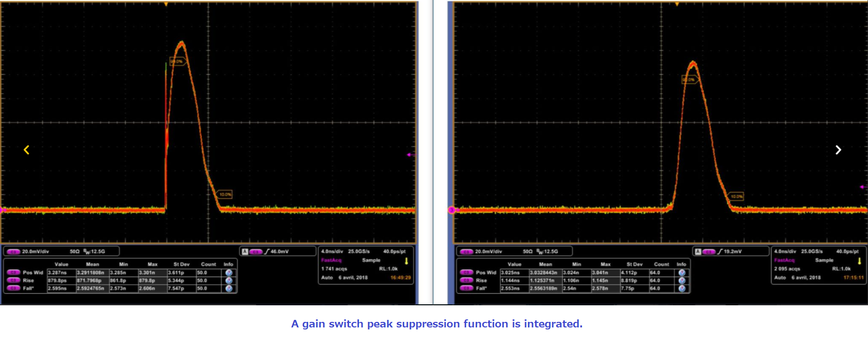868x341 pixels.
Task: Click the gain switch peak suppression caption
Action: click(x=437, y=324)
